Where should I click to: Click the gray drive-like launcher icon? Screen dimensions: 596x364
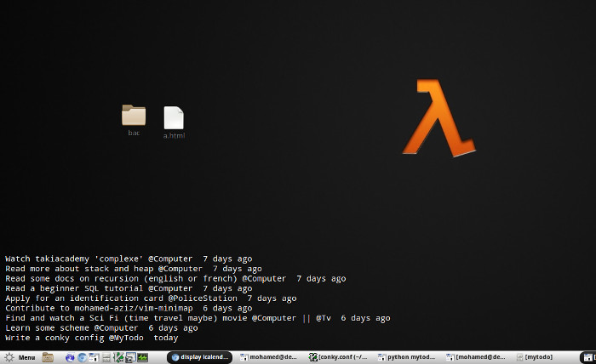click(x=106, y=357)
